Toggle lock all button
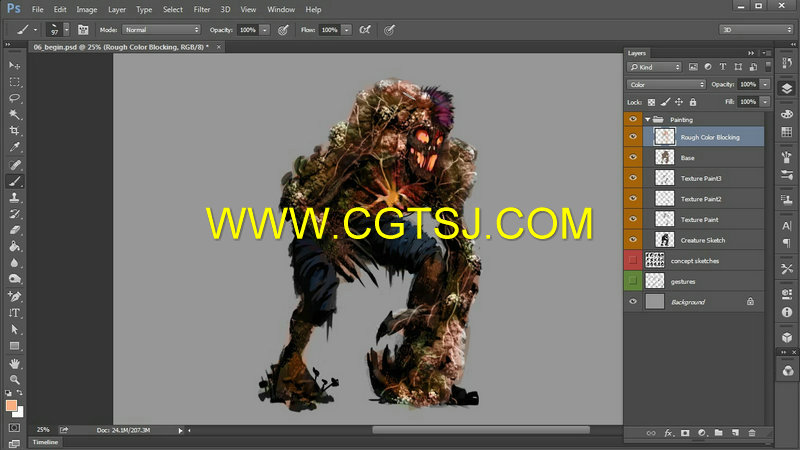Screen dimensions: 800x450 pyautogui.click(x=693, y=102)
